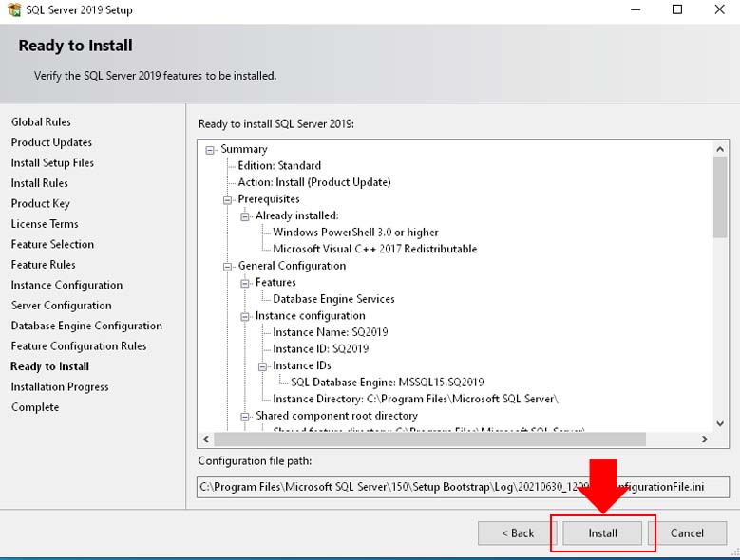740x560 pixels.
Task: Select Global Rules step in sidebar
Action: (x=41, y=122)
